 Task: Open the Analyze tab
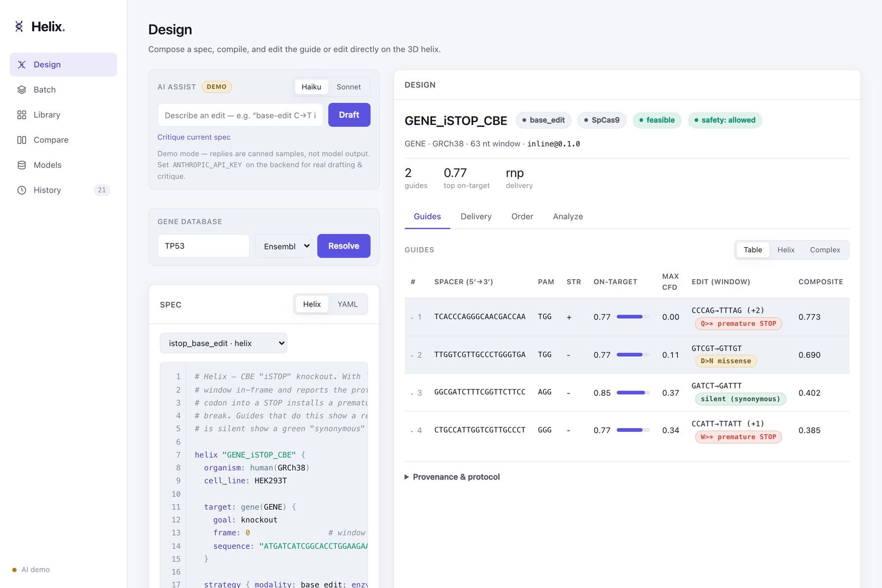click(x=568, y=217)
